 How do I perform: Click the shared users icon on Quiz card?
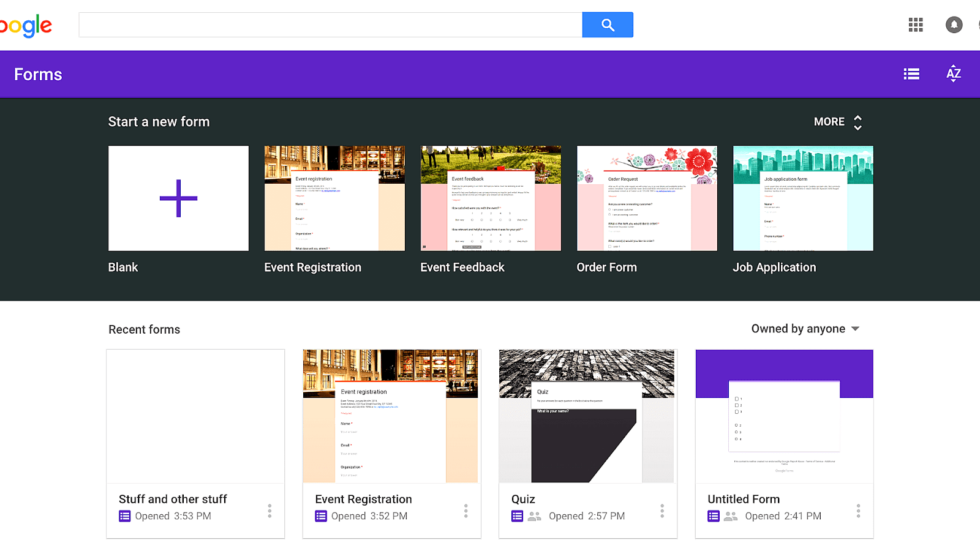coord(535,516)
